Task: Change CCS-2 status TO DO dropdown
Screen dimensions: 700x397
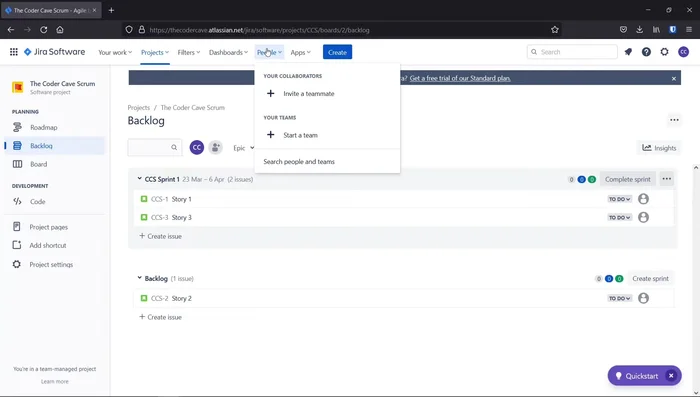Action: [620, 298]
